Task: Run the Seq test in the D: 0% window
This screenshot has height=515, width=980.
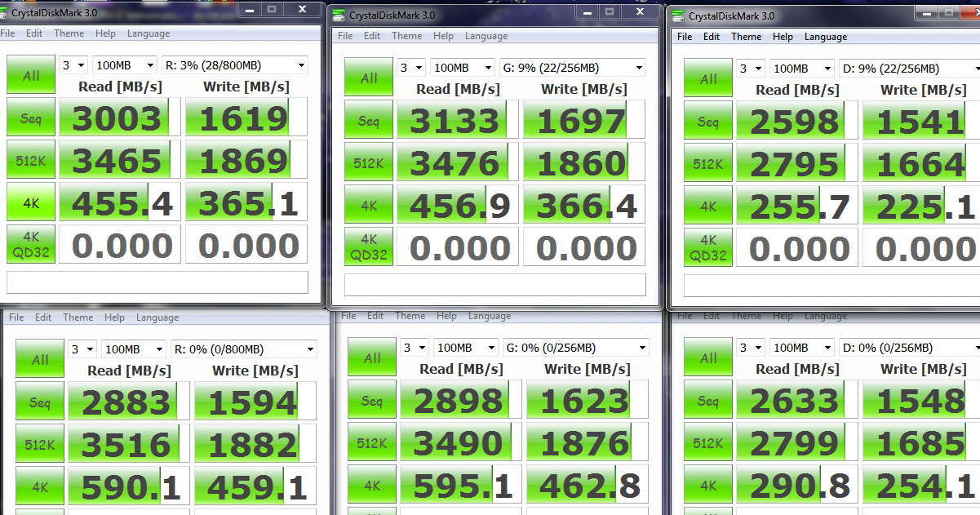Action: [x=708, y=400]
